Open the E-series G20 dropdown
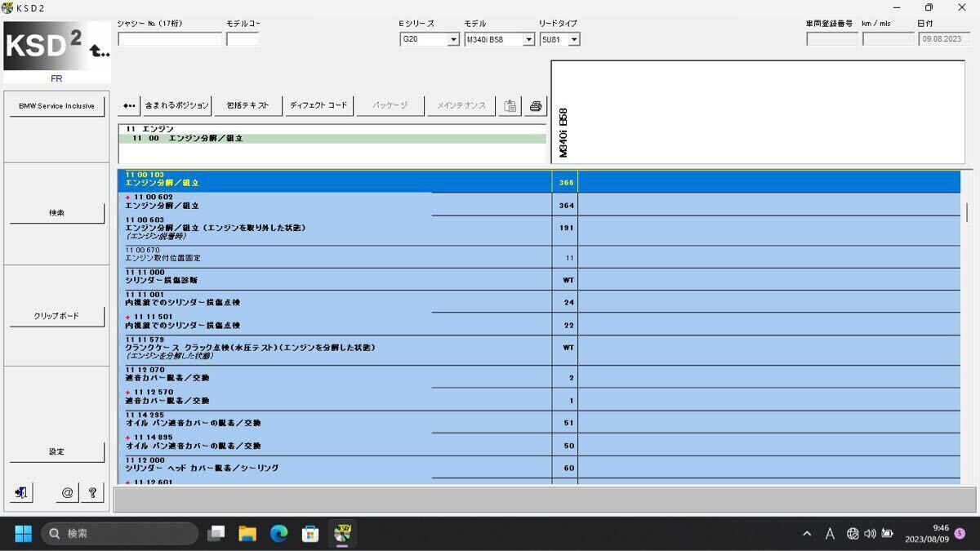The width and height of the screenshot is (980, 551). click(x=453, y=39)
